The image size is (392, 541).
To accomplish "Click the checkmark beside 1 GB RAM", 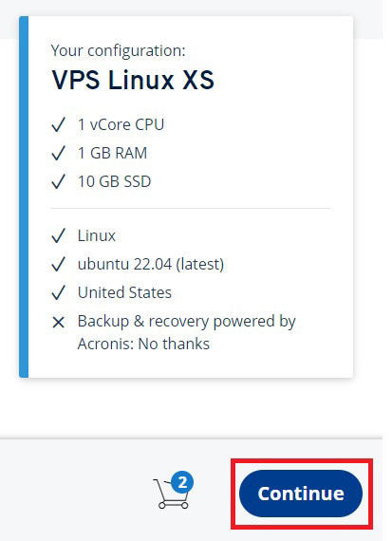I will click(x=58, y=153).
